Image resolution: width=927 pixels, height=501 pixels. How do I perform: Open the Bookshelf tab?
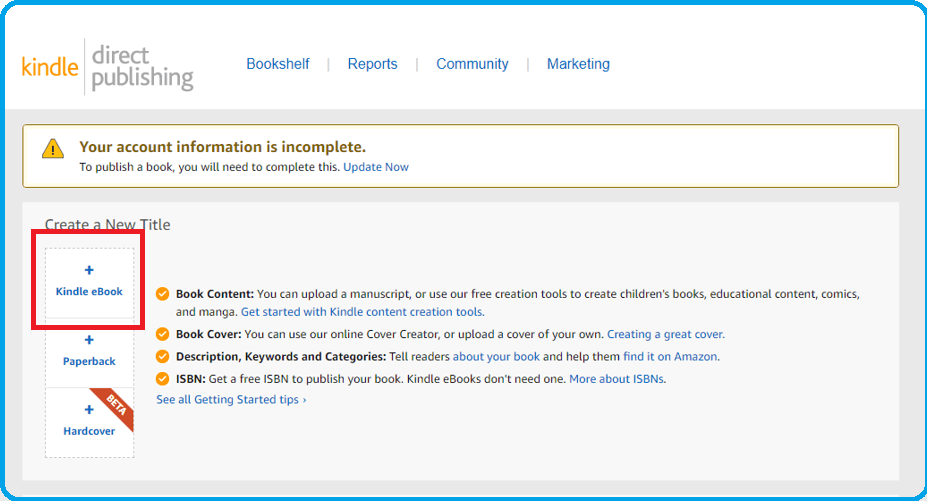278,64
